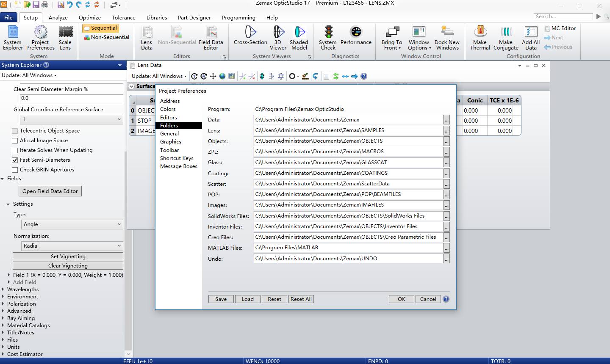
Task: Select Colors in preferences list
Action: coord(168,109)
